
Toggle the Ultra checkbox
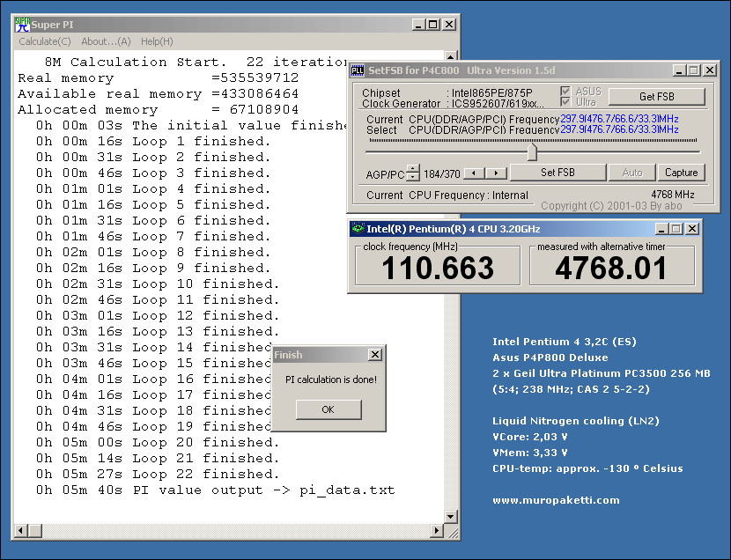pyautogui.click(x=565, y=103)
